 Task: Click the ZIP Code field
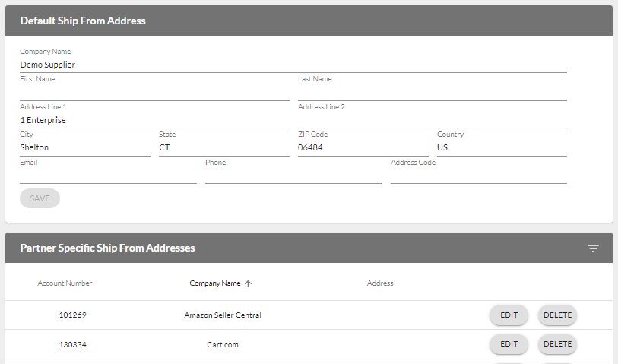click(363, 147)
